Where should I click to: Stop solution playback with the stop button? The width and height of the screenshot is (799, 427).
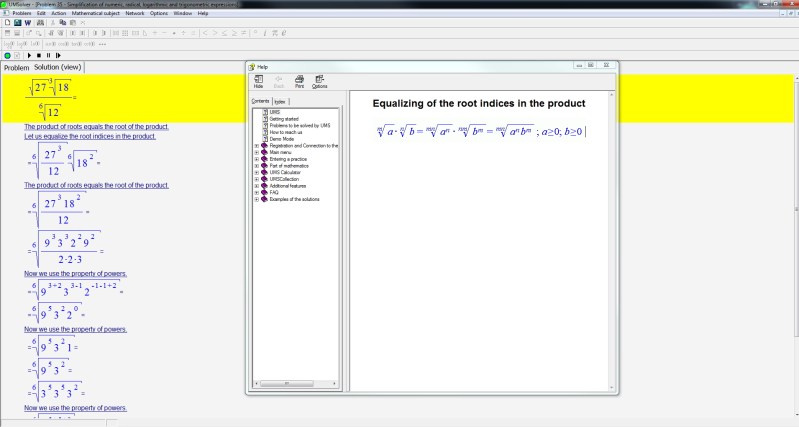pyautogui.click(x=39, y=56)
